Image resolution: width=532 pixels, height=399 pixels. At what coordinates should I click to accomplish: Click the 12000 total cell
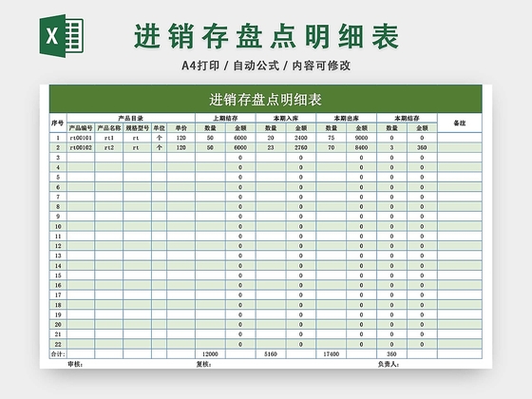coord(210,353)
